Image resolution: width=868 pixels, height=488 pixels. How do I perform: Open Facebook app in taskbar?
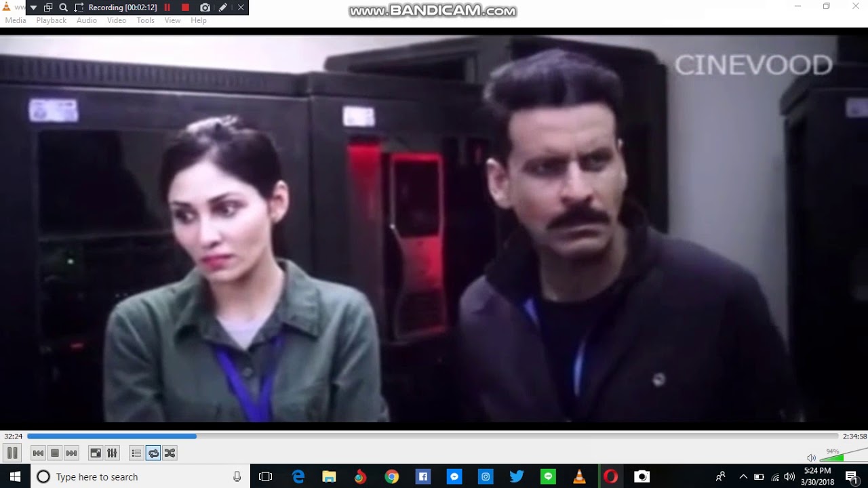(x=422, y=476)
